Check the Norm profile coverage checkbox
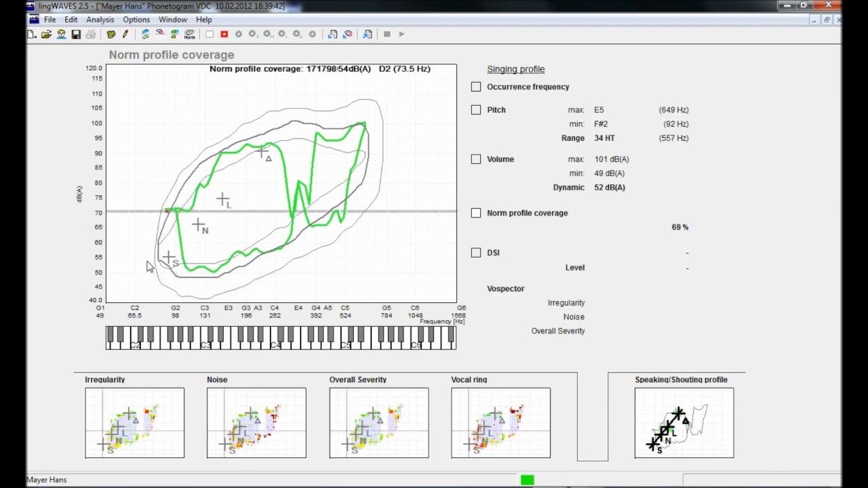Screen dimensions: 868x488 pos(476,213)
